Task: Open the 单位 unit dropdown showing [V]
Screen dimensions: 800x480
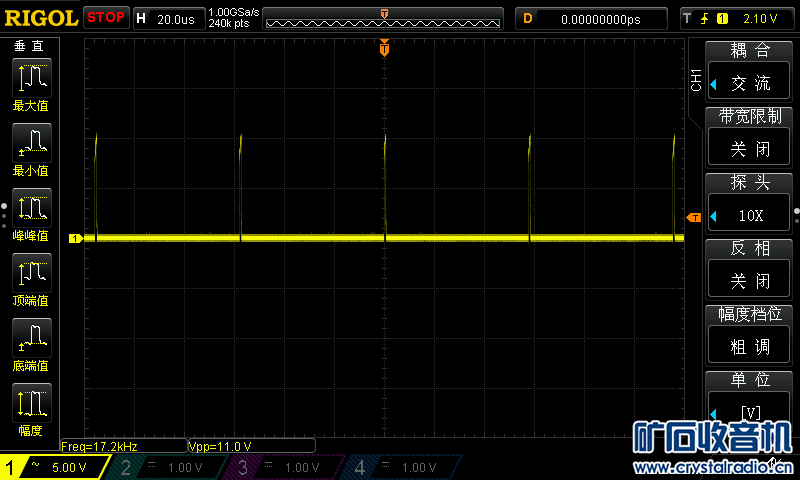Action: point(750,411)
